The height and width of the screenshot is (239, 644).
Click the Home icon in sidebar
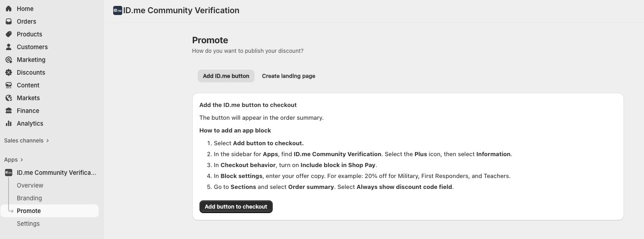point(9,9)
